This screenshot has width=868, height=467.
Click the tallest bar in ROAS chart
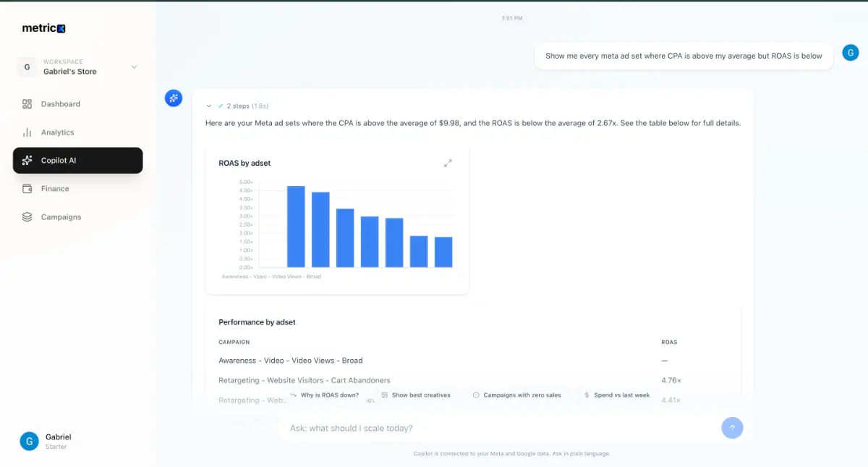[x=296, y=227]
